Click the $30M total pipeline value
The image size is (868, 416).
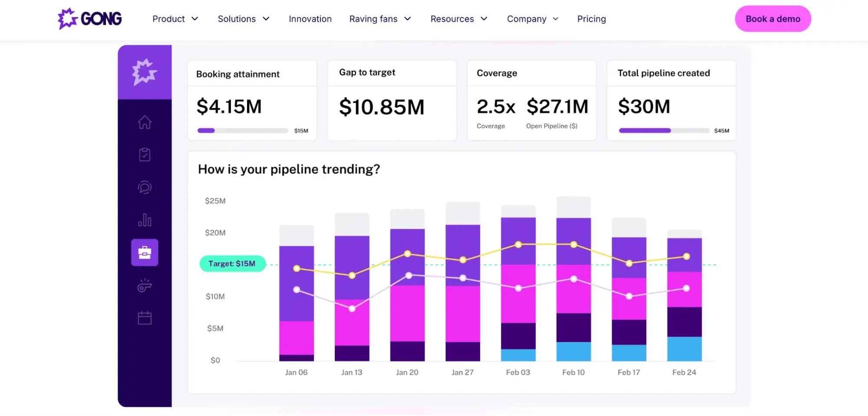(x=644, y=106)
